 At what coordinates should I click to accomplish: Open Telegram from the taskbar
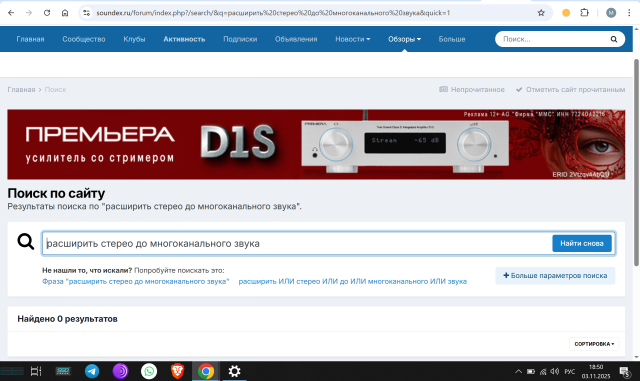pyautogui.click(x=92, y=371)
